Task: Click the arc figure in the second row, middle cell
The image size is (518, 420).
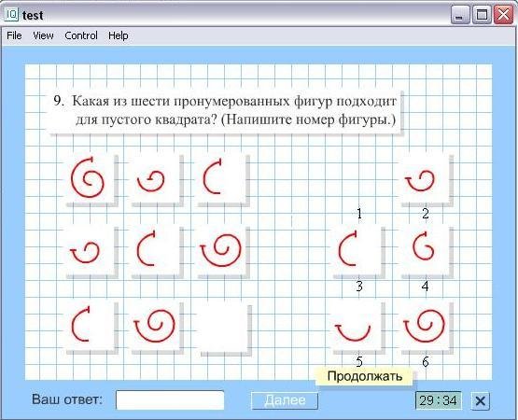Action: click(155, 251)
